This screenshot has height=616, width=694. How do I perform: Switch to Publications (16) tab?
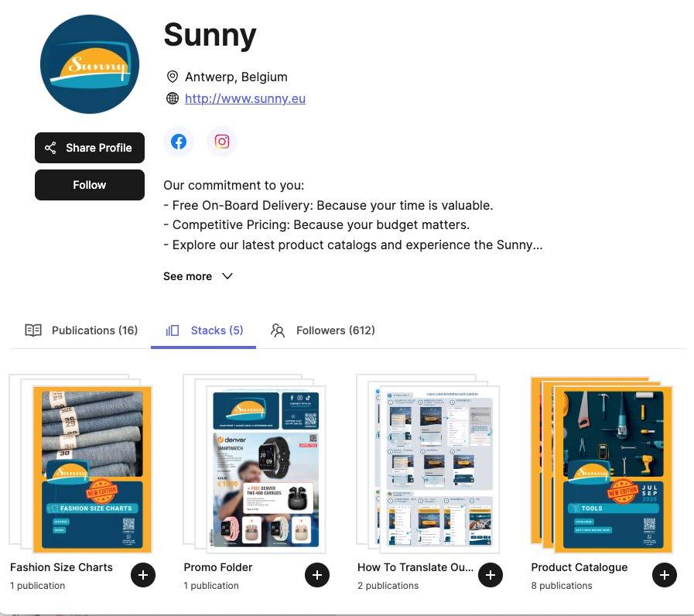pos(81,330)
